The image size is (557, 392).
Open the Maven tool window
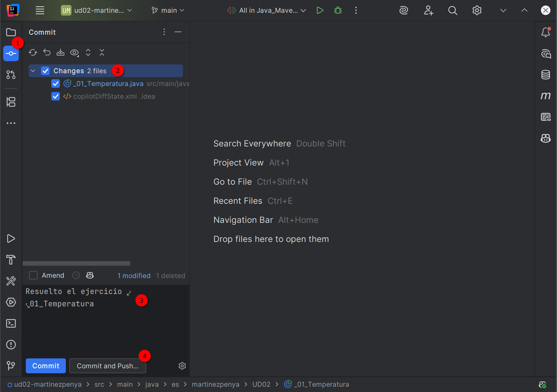click(546, 96)
